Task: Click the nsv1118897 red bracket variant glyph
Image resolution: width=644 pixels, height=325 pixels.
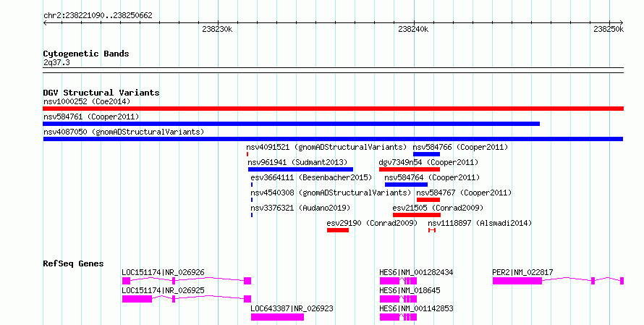Action: pyautogui.click(x=432, y=230)
